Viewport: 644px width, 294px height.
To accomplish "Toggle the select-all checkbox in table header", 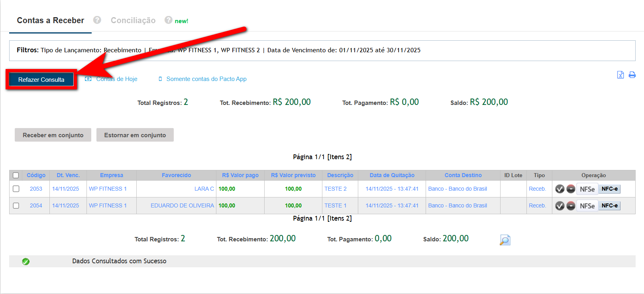I will [16, 175].
